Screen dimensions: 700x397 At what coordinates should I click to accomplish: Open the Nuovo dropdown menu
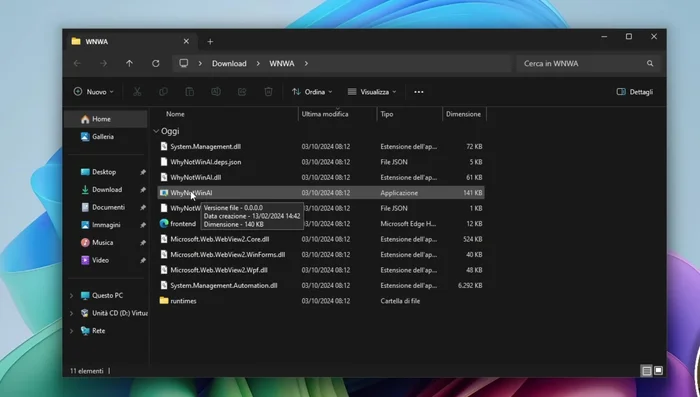coord(93,92)
